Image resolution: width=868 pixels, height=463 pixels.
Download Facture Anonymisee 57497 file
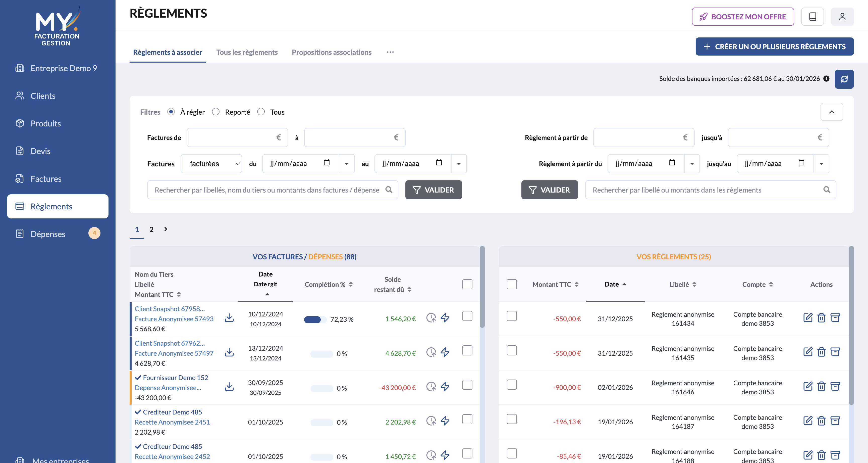[x=229, y=352]
